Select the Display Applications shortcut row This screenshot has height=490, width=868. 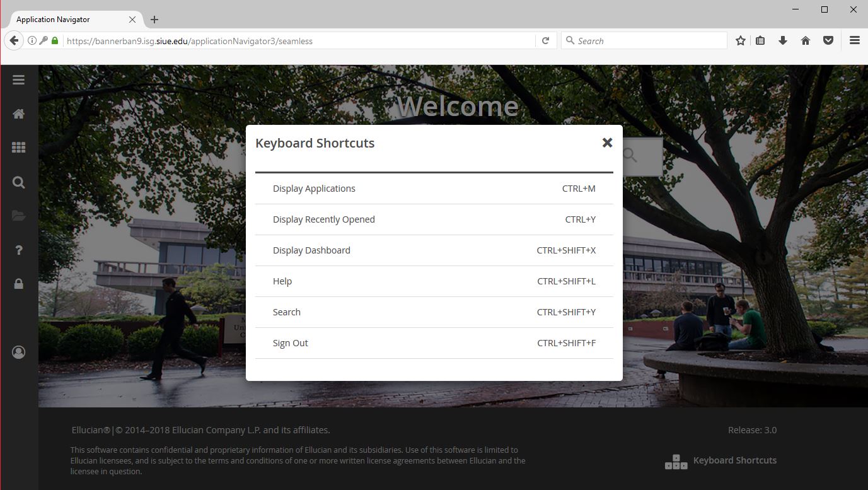434,189
